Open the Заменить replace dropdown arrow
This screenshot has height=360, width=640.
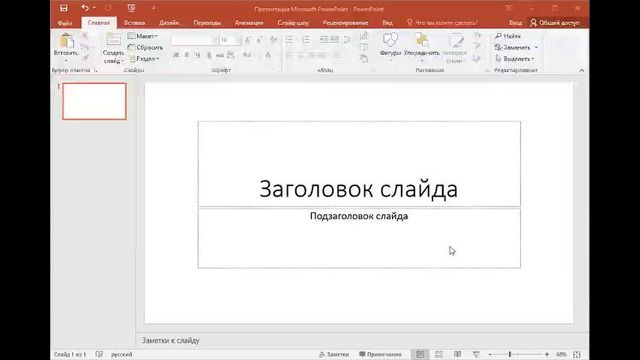pyautogui.click(x=536, y=47)
